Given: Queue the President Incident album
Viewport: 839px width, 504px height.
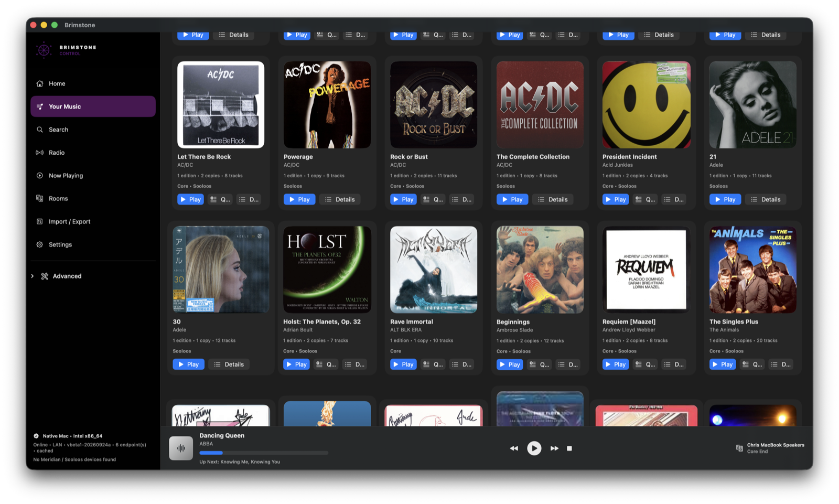Looking at the screenshot, I should pos(645,199).
